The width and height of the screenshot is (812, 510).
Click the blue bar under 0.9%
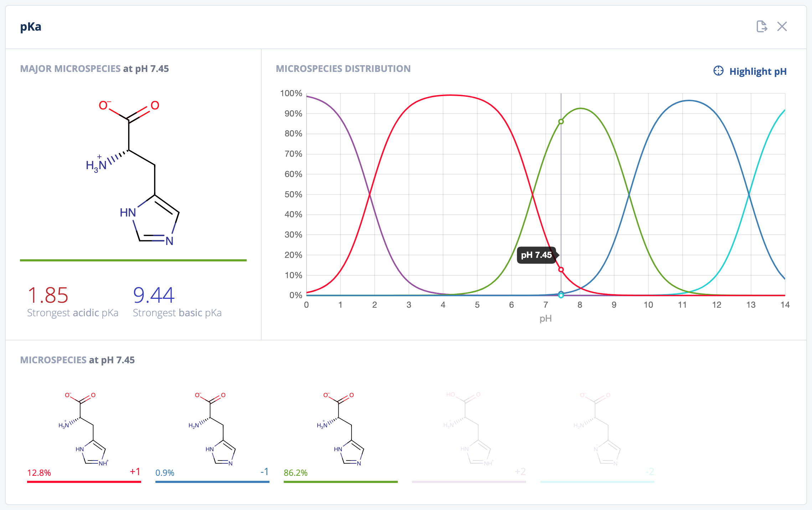pyautogui.click(x=212, y=482)
